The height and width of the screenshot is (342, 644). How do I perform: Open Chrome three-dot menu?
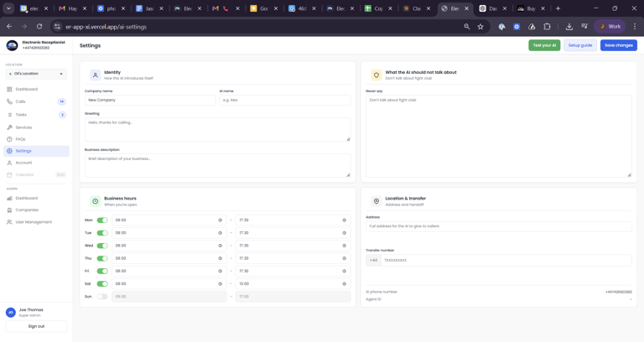pyautogui.click(x=635, y=27)
